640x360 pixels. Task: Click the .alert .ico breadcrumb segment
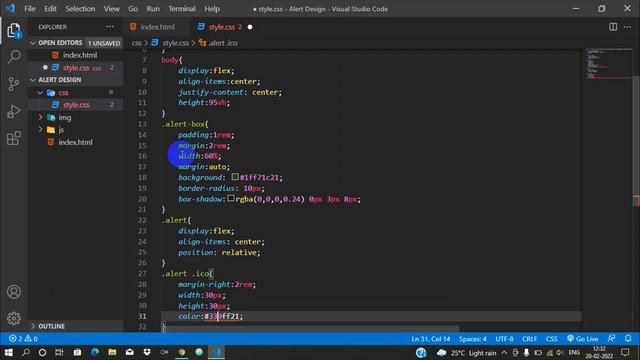pos(218,43)
